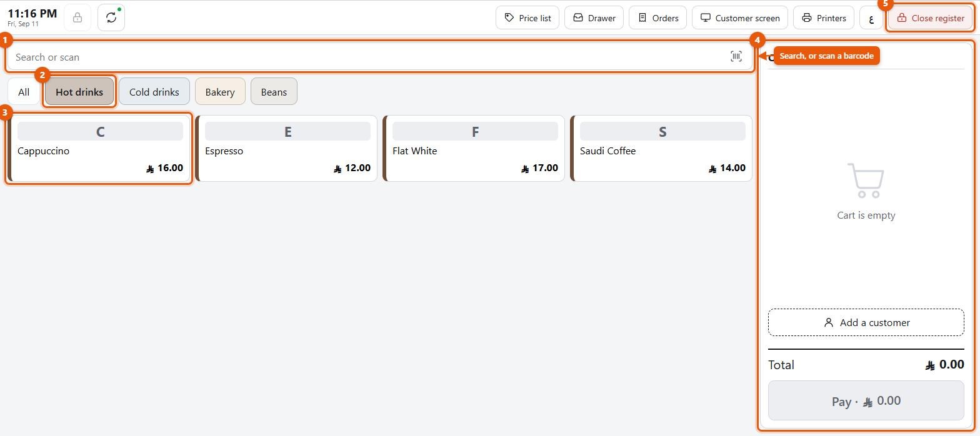Click Add a customer button
Viewport: 980px width, 436px height.
866,322
